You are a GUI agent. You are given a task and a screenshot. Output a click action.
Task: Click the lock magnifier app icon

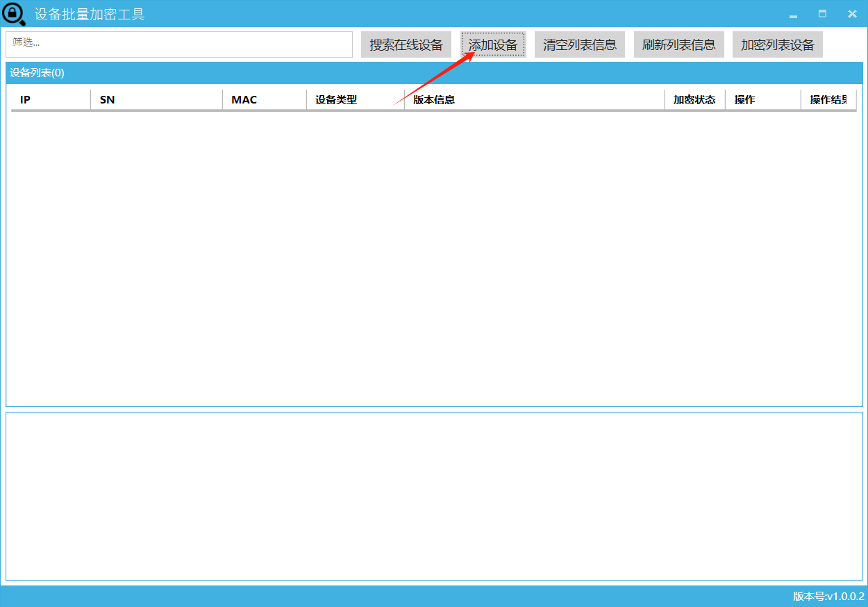tap(14, 14)
